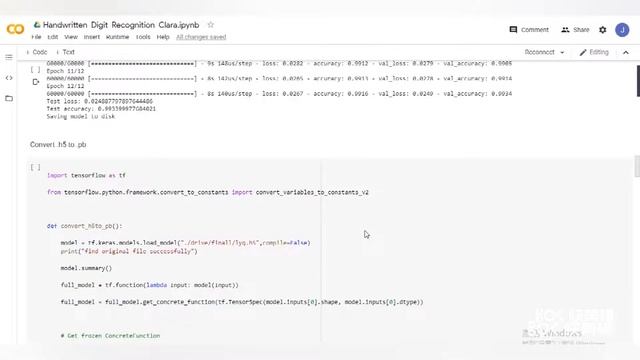The image size is (640, 360).
Task: Click the print find original file line
Action: point(129,251)
